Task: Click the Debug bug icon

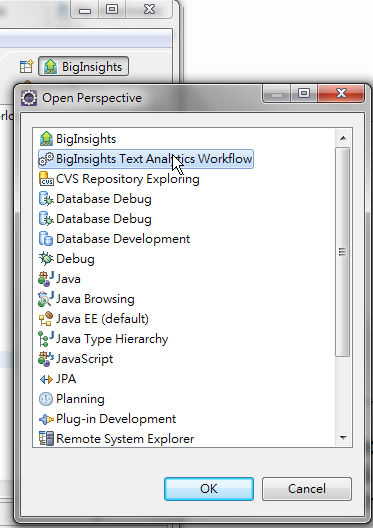Action: point(46,259)
